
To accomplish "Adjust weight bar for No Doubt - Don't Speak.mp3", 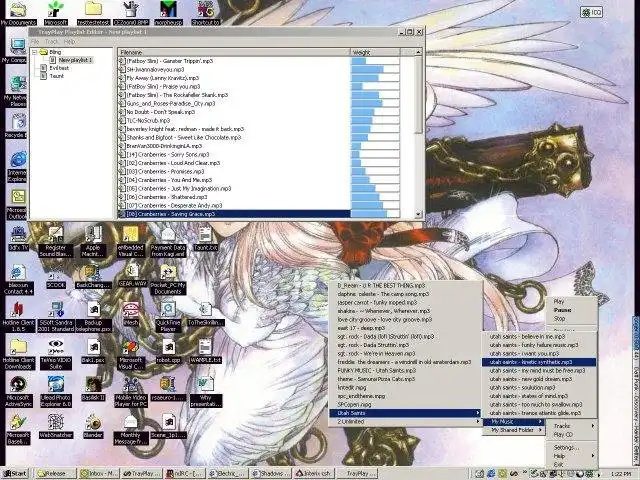I will (375, 112).
